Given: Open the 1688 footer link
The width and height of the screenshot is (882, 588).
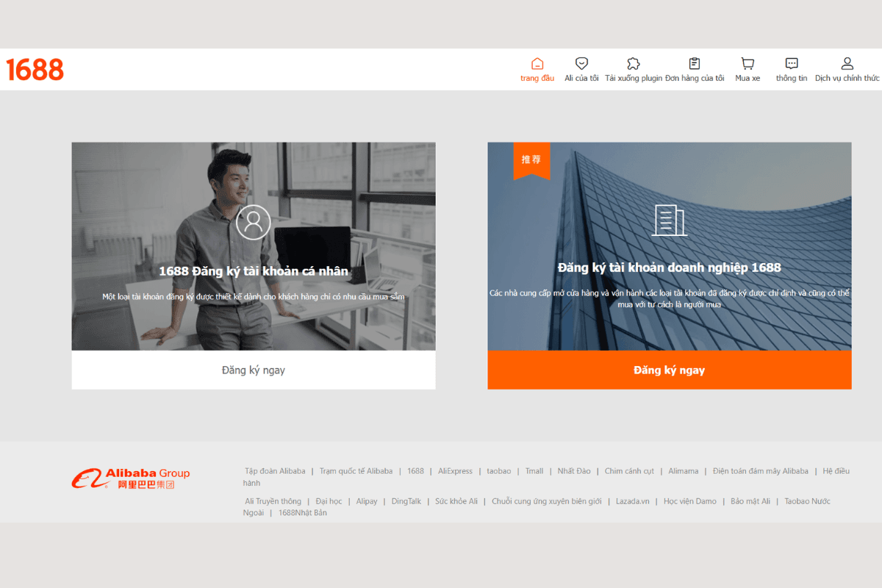Looking at the screenshot, I should (416, 471).
